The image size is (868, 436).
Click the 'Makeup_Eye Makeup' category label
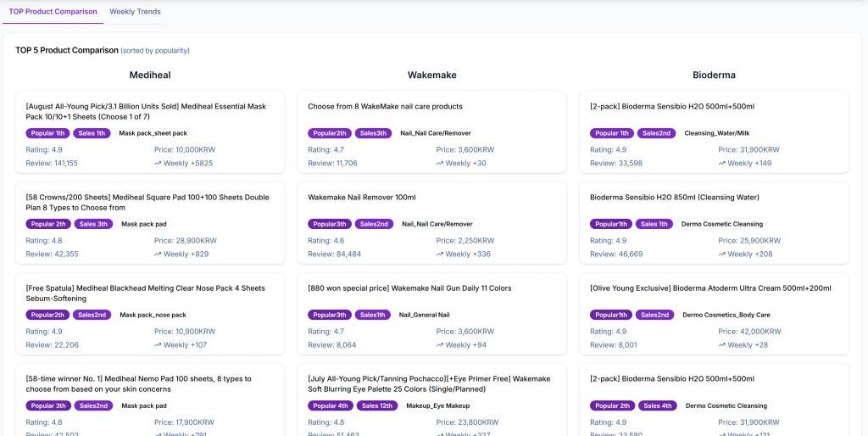click(x=438, y=406)
